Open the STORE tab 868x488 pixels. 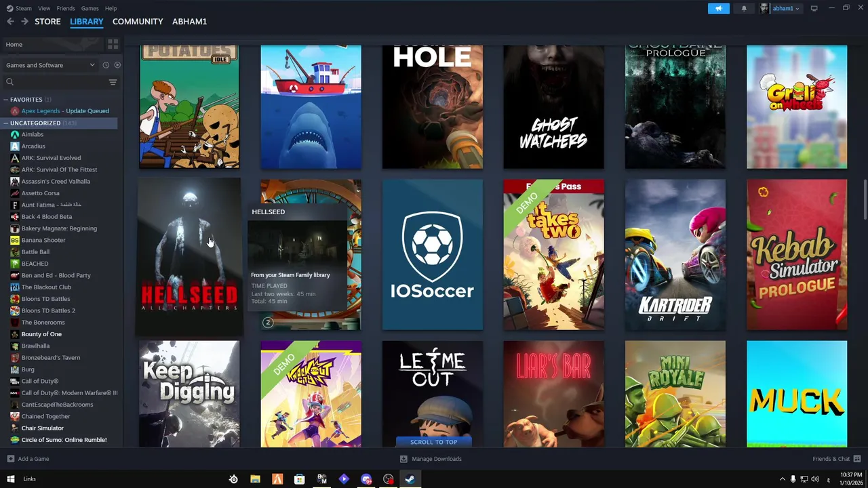point(47,22)
